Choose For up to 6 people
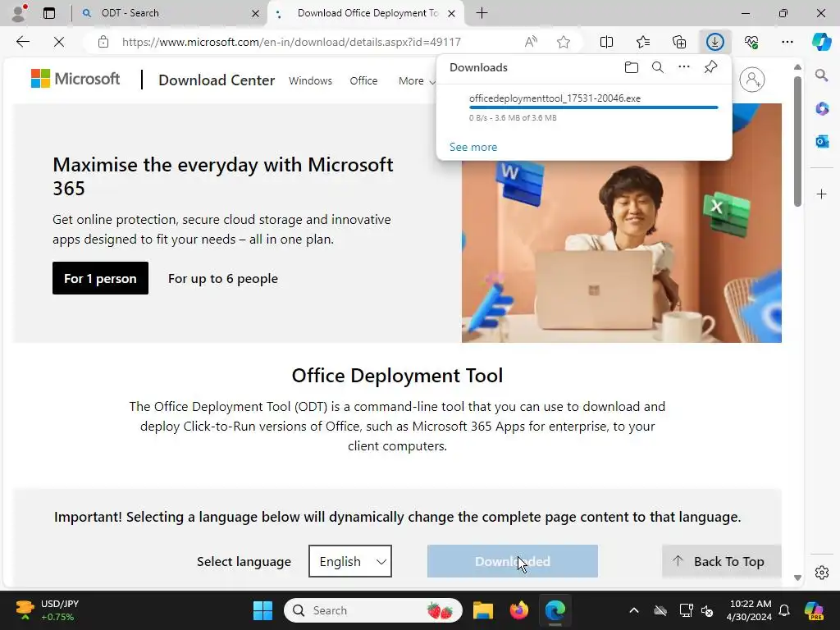Image resolution: width=840 pixels, height=630 pixels. pyautogui.click(x=223, y=279)
